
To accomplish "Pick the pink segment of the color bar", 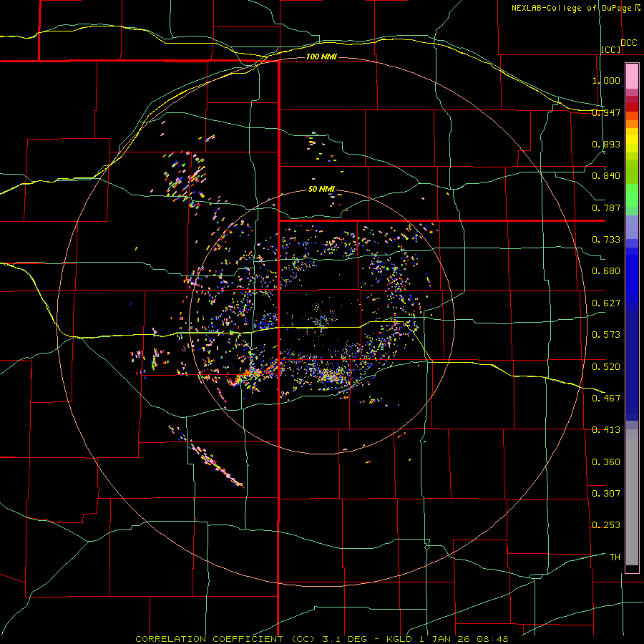I will 632,77.
